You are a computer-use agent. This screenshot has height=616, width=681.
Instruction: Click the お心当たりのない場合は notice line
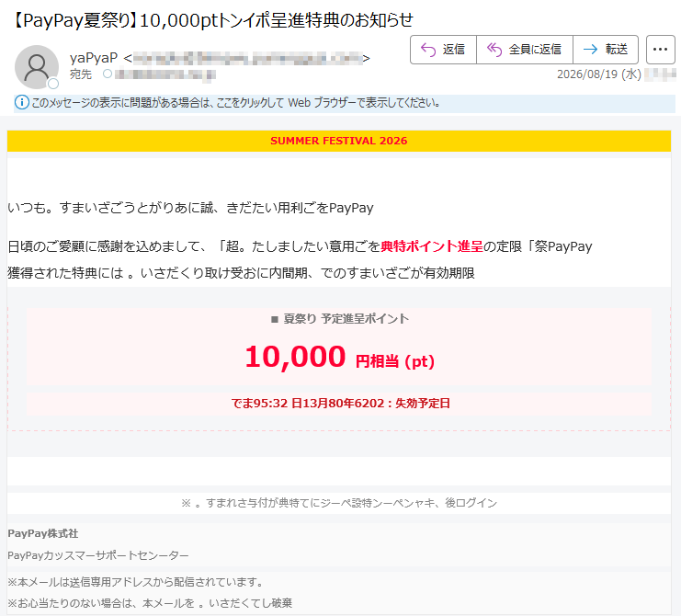150,603
